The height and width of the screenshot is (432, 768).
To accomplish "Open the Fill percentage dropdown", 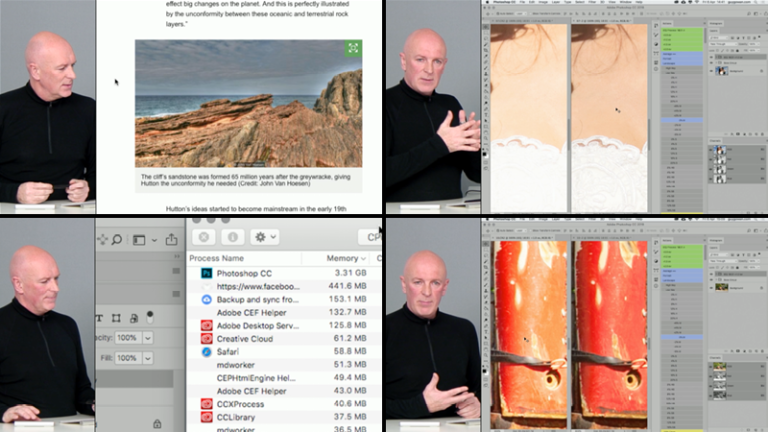I will pyautogui.click(x=148, y=357).
